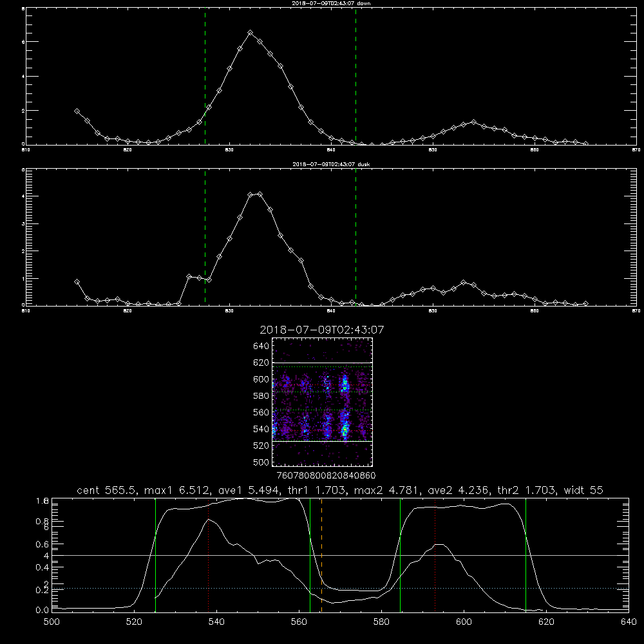Click the green solid line near 615
Viewport: 644px width, 644px height.
(x=526, y=555)
